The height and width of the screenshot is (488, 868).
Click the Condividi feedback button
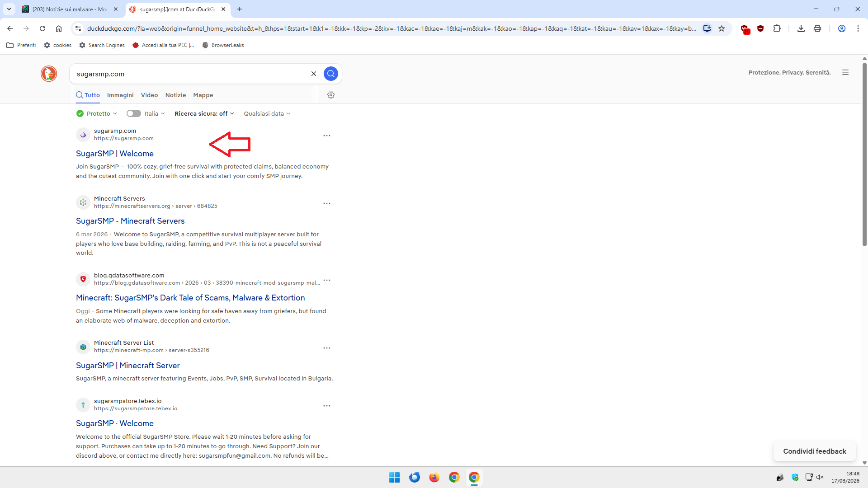point(815,451)
